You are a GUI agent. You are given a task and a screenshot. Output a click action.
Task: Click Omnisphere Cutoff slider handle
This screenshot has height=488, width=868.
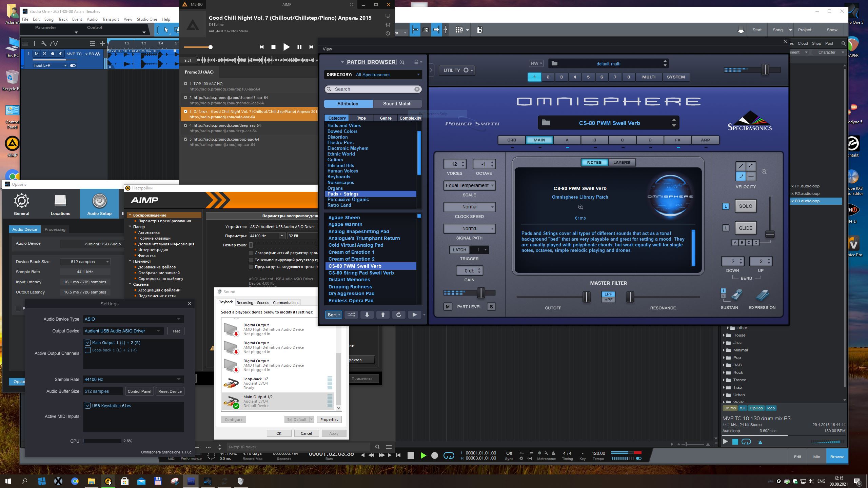(586, 297)
